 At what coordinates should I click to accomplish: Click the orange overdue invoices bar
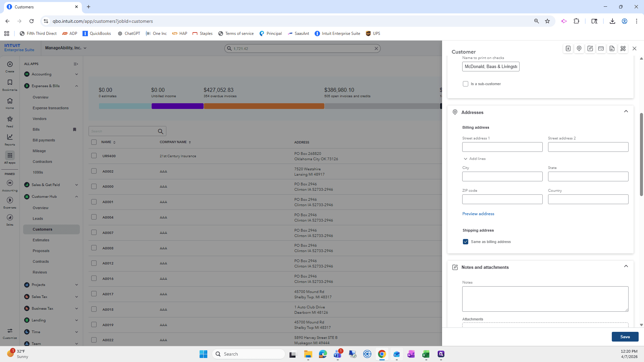(264, 106)
